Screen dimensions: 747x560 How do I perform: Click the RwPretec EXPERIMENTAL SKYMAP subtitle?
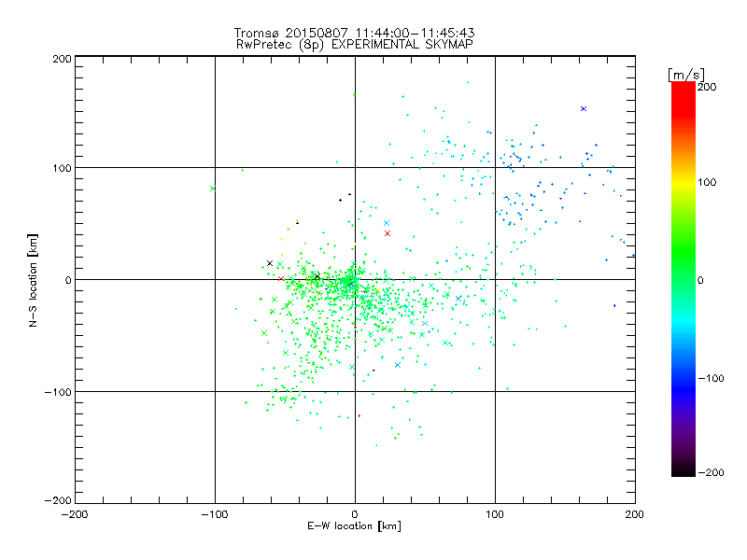click(355, 44)
